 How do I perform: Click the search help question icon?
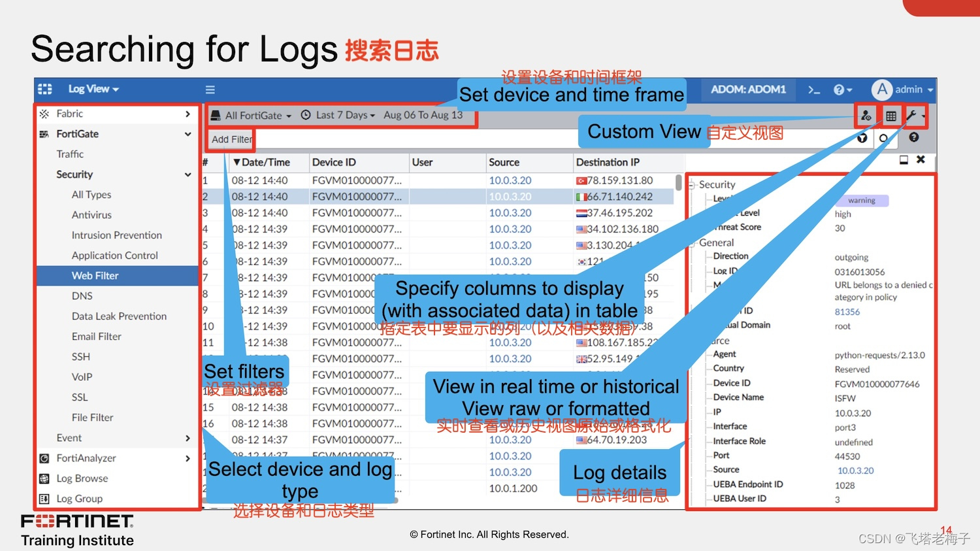[x=913, y=137]
